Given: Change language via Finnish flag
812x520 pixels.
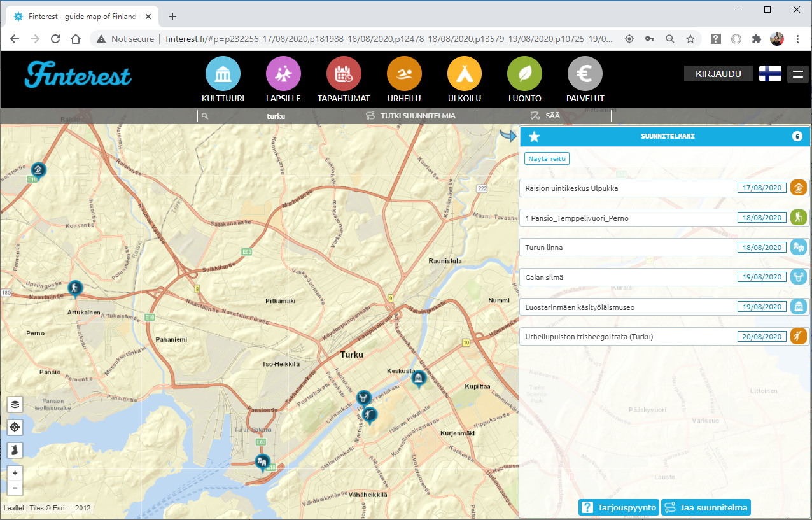Looking at the screenshot, I should (x=770, y=74).
